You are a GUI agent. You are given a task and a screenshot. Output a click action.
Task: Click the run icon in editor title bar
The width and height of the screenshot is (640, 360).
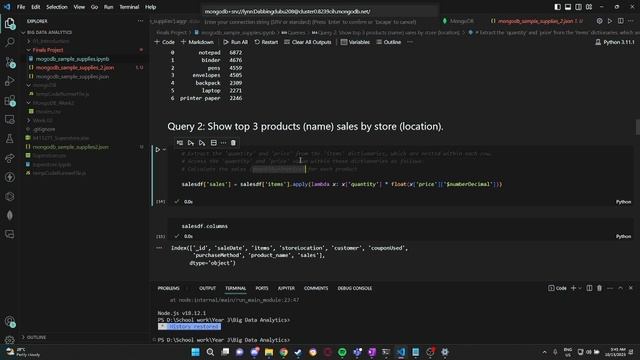(610, 21)
